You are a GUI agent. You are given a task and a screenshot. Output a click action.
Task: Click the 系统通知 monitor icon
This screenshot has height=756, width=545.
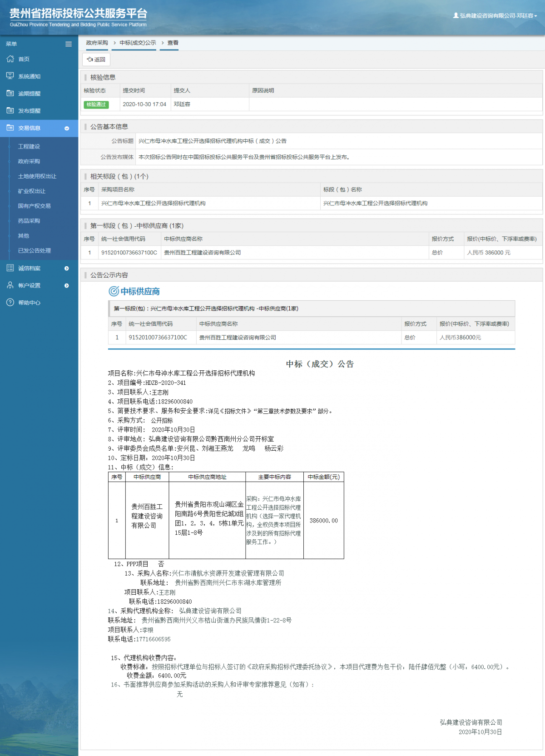[10, 76]
